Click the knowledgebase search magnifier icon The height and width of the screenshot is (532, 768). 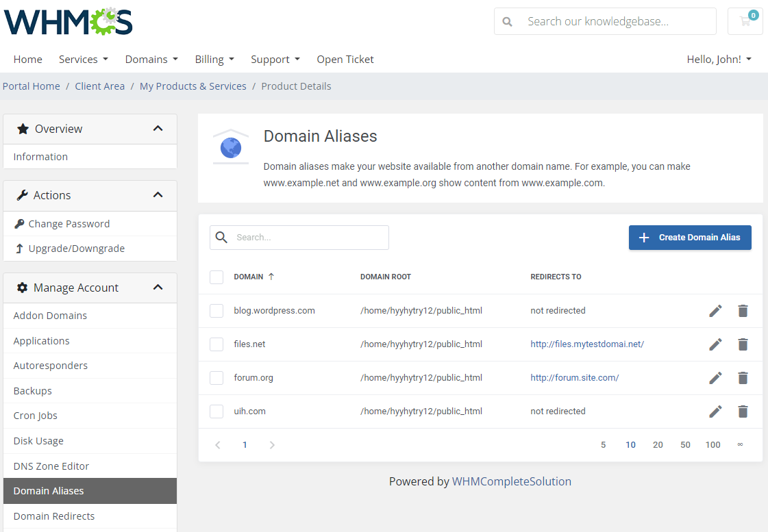[508, 21]
